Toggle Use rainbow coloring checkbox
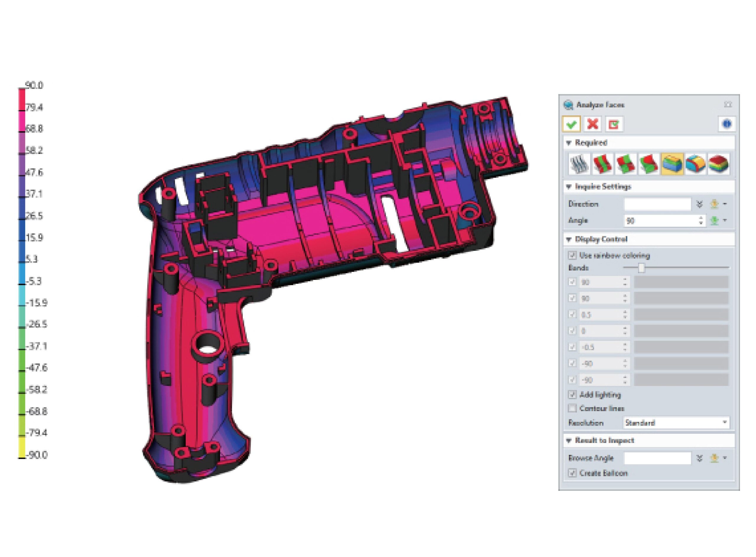Viewport: 756px width, 557px height. click(x=572, y=255)
